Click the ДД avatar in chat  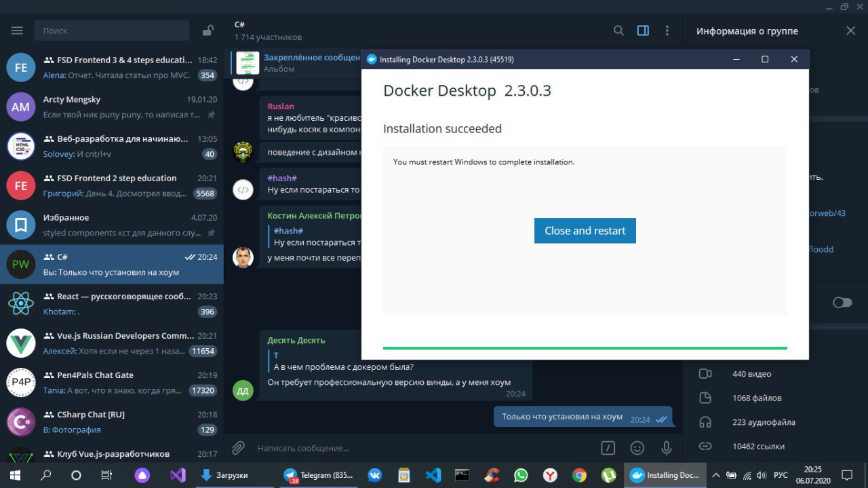243,390
